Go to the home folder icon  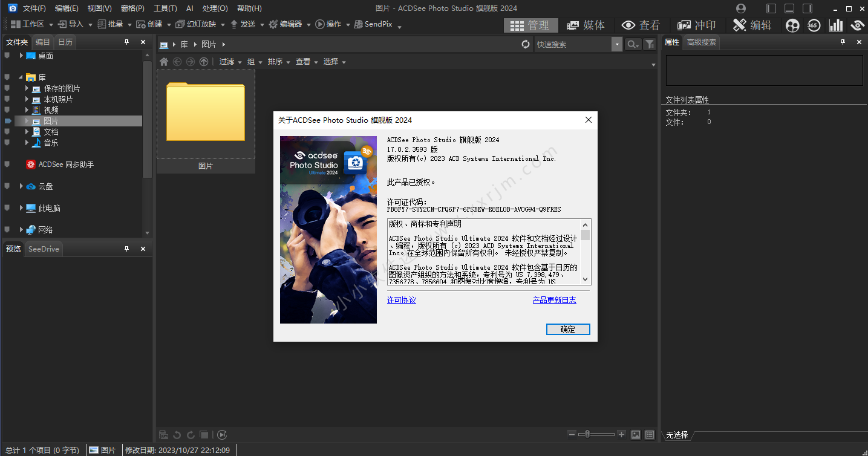[x=164, y=62]
